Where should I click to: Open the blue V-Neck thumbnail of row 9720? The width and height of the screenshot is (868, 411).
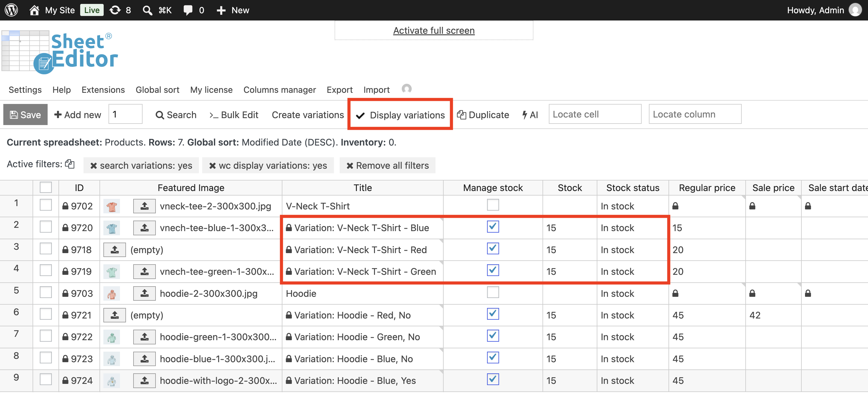click(112, 228)
